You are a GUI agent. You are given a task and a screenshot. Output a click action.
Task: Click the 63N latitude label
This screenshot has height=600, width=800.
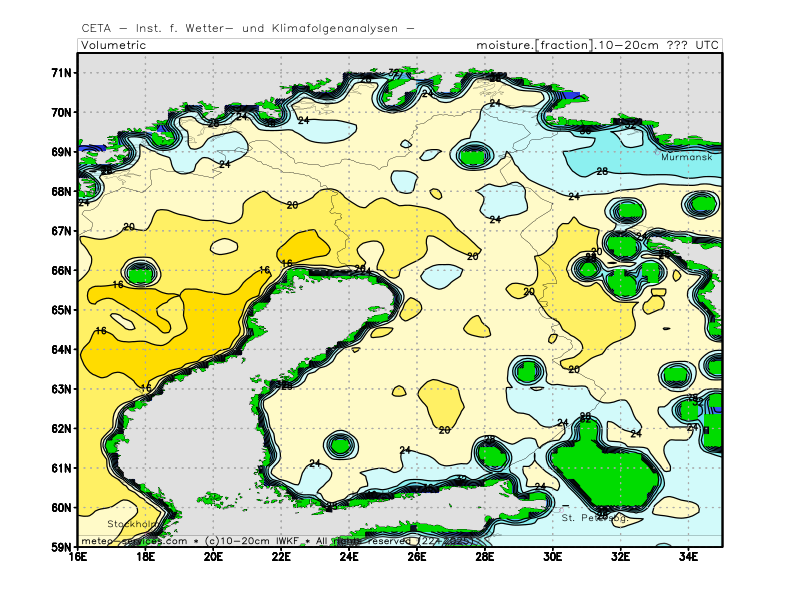(62, 389)
